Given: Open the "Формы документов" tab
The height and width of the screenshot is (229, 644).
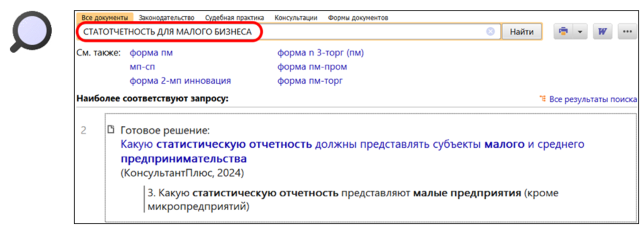Looking at the screenshot, I should coord(358,18).
